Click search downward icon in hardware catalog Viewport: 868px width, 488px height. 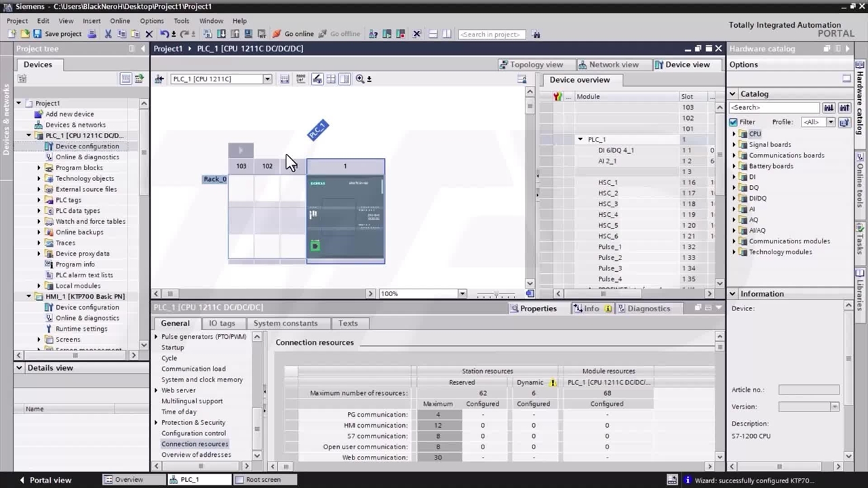pos(829,108)
